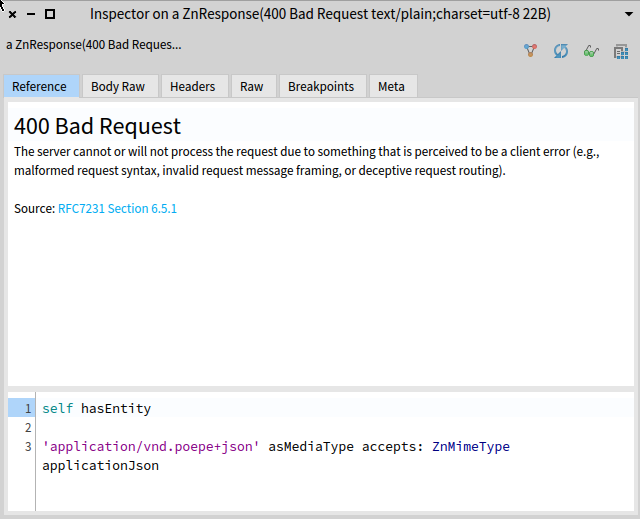Open the Headers tab
The height and width of the screenshot is (519, 640).
pos(194,86)
